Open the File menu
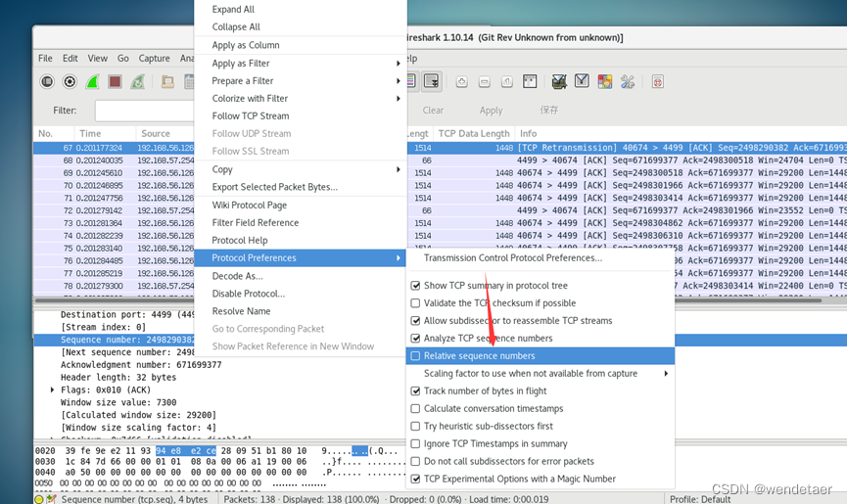847x504 pixels. [x=45, y=59]
